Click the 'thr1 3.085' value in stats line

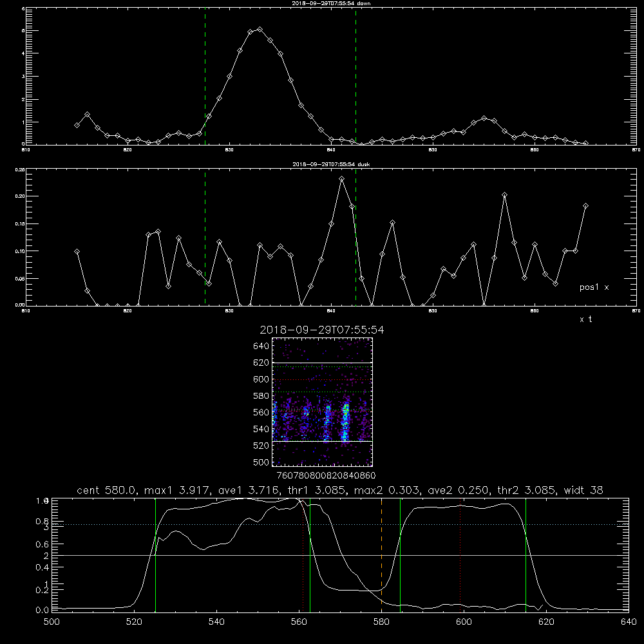[316, 490]
